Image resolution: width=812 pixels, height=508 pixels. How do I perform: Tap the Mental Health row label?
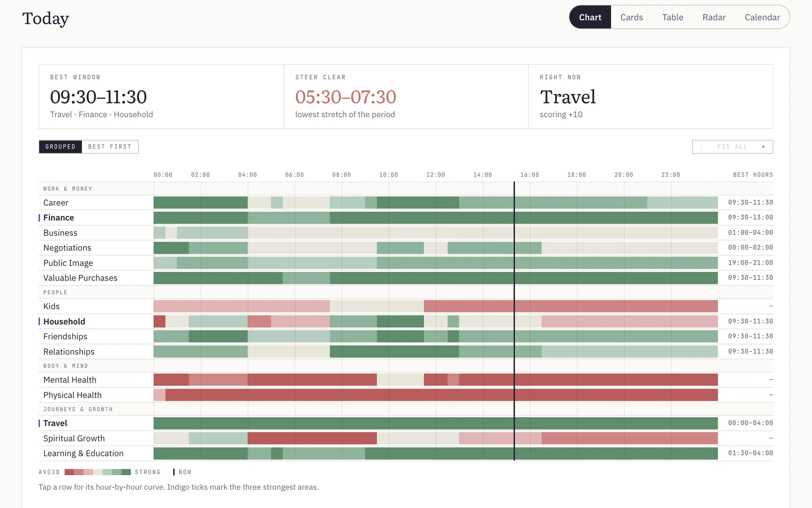(x=70, y=380)
